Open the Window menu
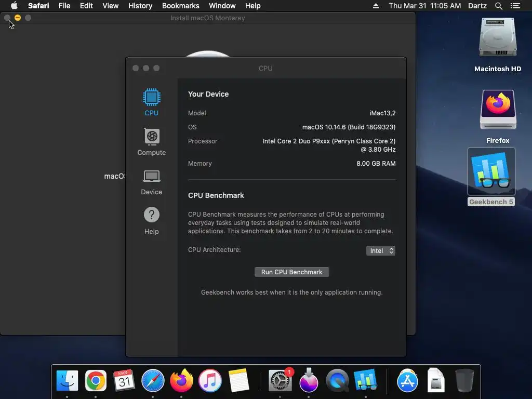The image size is (532, 399). (x=222, y=6)
